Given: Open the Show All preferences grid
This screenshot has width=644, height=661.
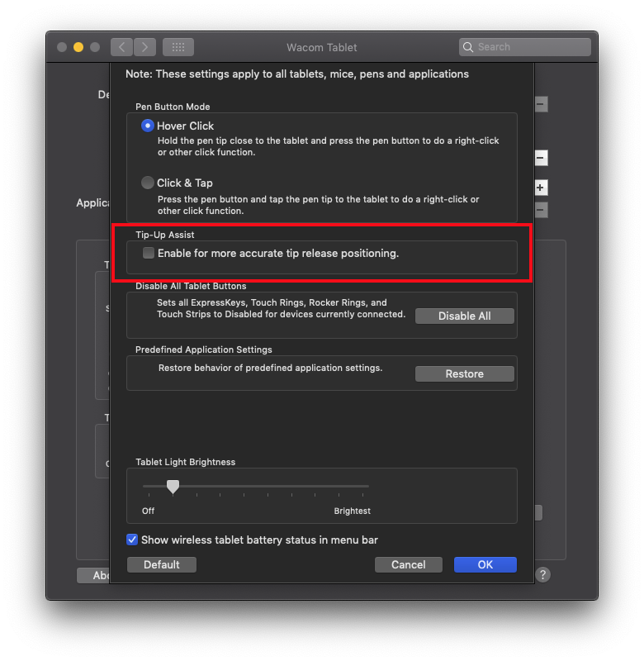Looking at the screenshot, I should 178,47.
